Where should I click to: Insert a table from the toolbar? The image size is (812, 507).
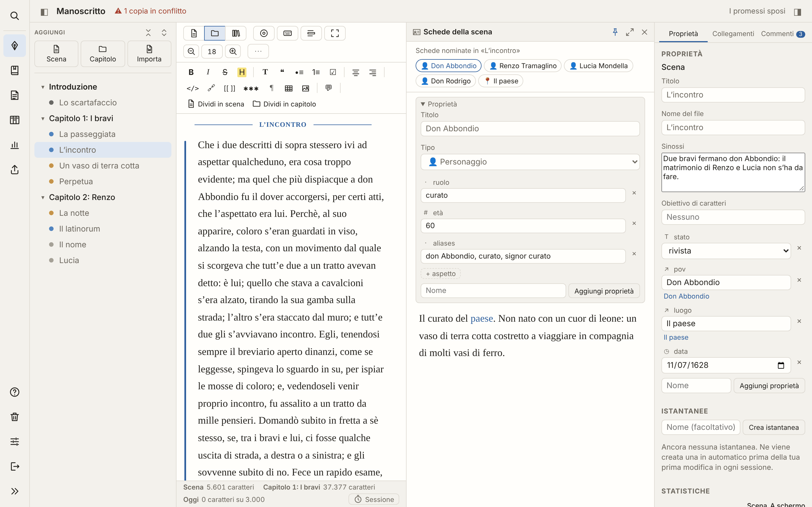[x=288, y=88]
